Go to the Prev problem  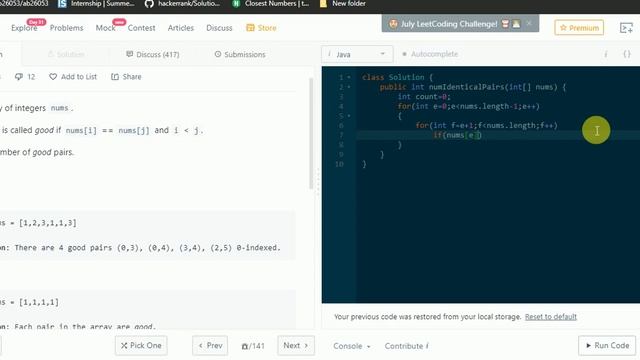tap(210, 345)
